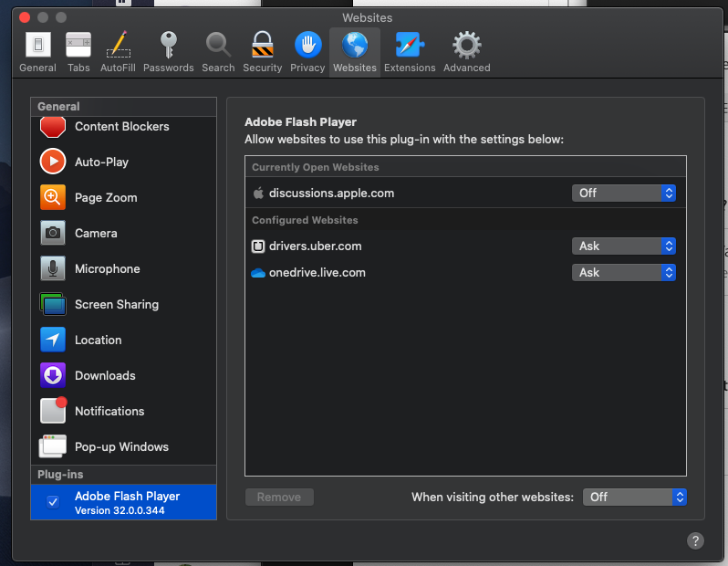The height and width of the screenshot is (566, 728).
Task: Open the drivers.uber.com Ask dropdown
Action: coord(623,246)
